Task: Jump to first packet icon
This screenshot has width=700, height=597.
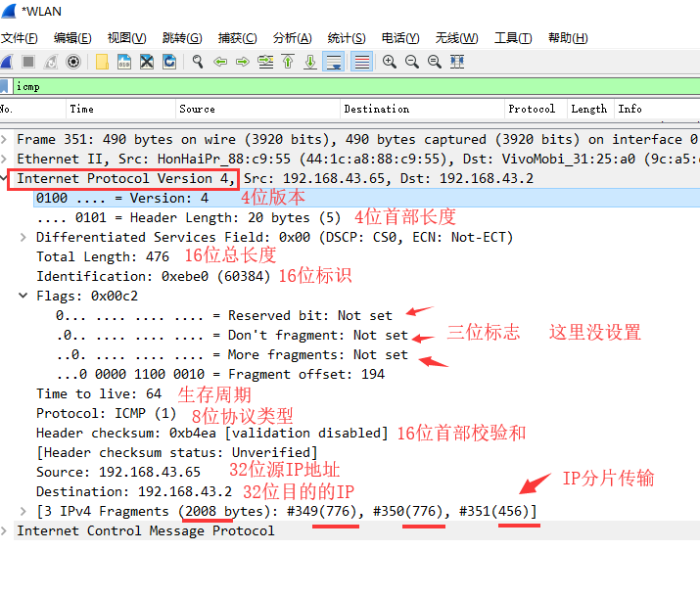Action: click(x=288, y=62)
